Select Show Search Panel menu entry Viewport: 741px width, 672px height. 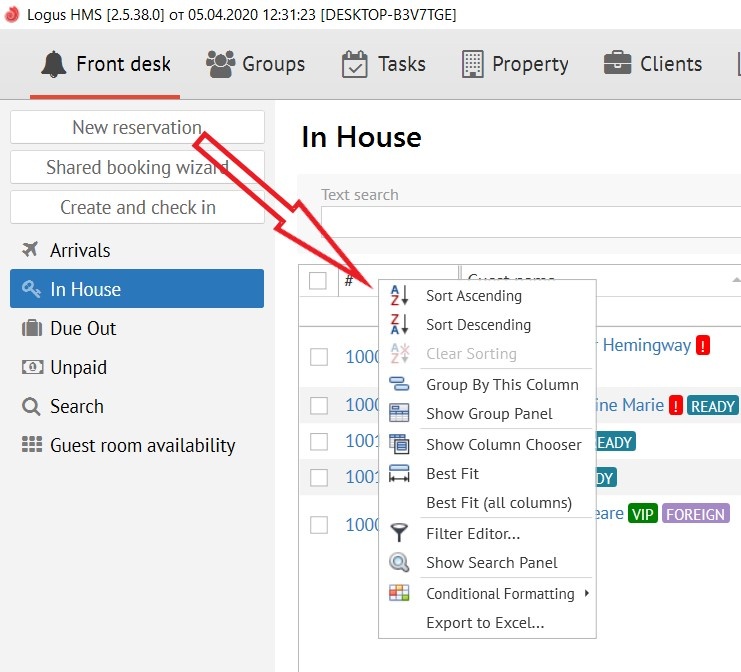[487, 562]
